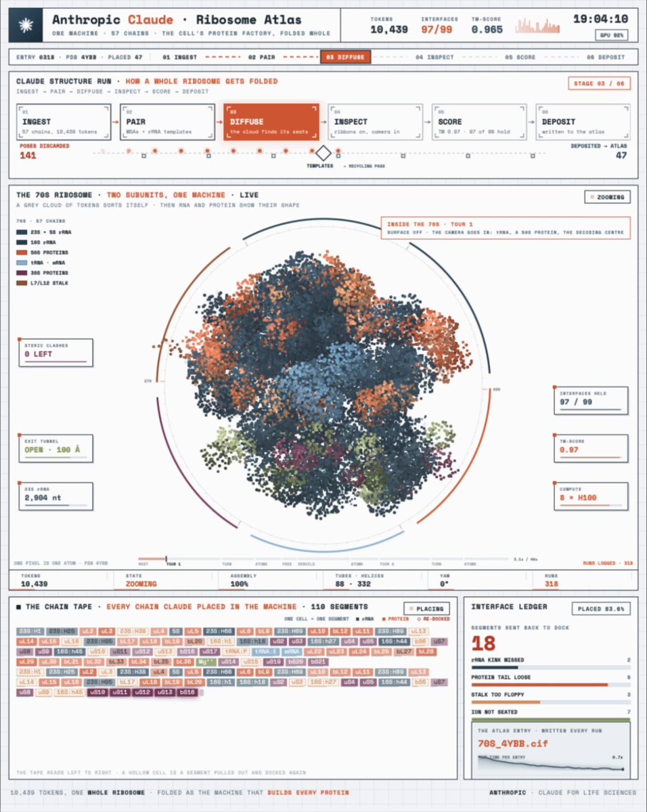The image size is (647, 812).
Task: Click 01 INGEST in the top step strip
Action: point(179,58)
